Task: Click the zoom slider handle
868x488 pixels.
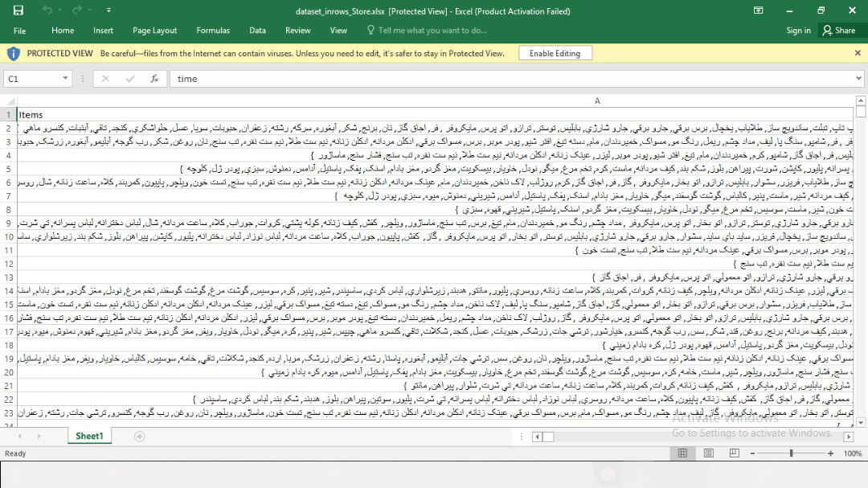Action: (792, 453)
